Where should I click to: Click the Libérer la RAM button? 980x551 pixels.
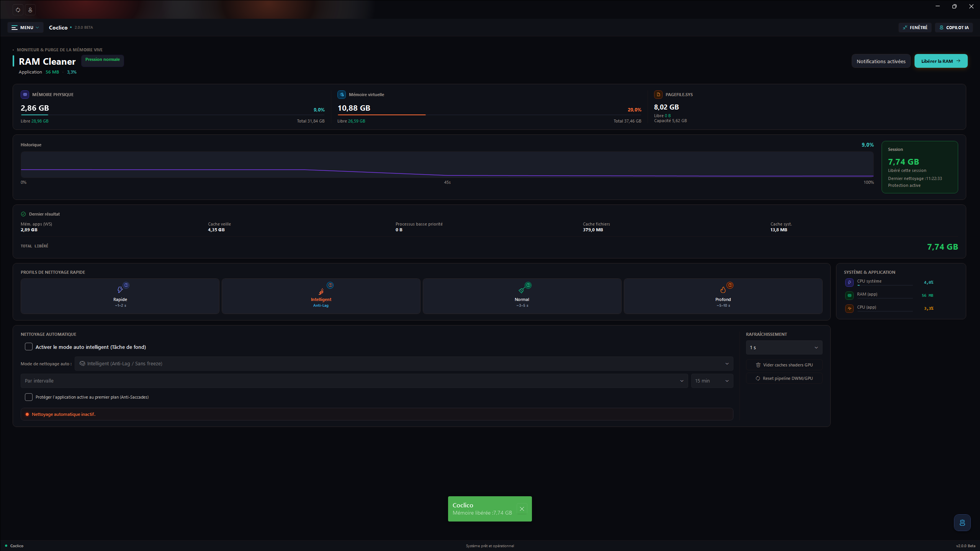click(941, 61)
